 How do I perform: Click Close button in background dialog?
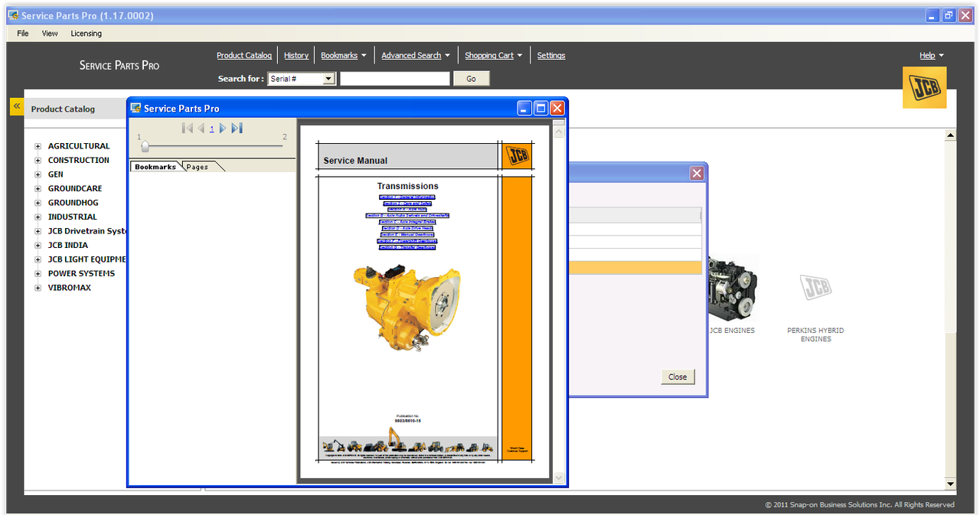click(678, 376)
